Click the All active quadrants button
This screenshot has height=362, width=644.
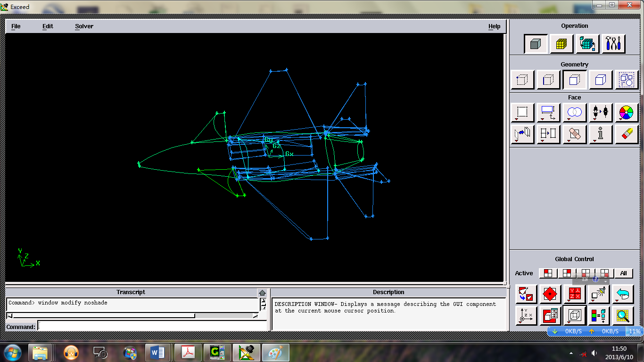(623, 273)
